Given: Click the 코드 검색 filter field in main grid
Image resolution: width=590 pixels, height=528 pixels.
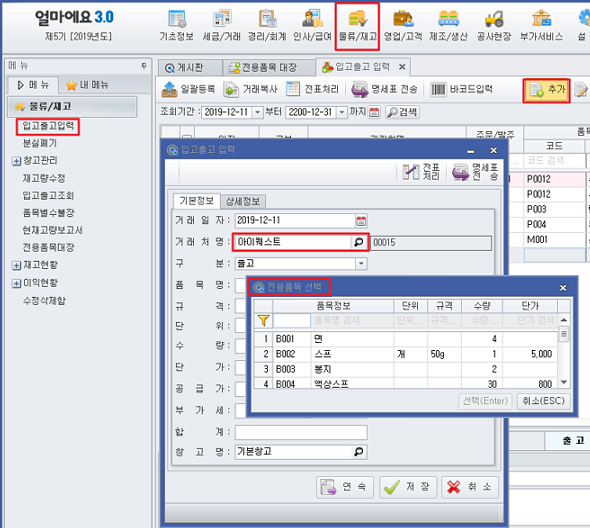Looking at the screenshot, I should click(x=554, y=161).
